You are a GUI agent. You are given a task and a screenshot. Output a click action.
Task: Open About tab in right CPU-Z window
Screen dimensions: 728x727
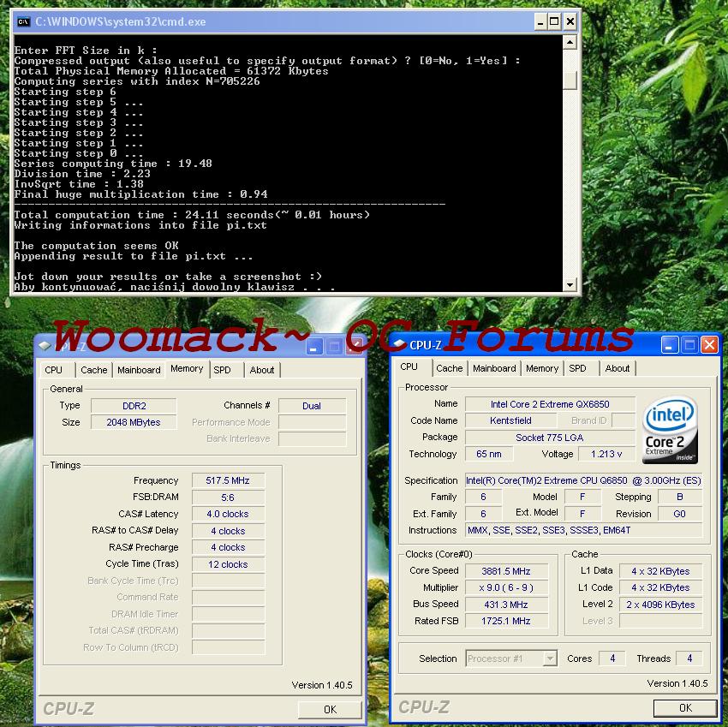[617, 368]
